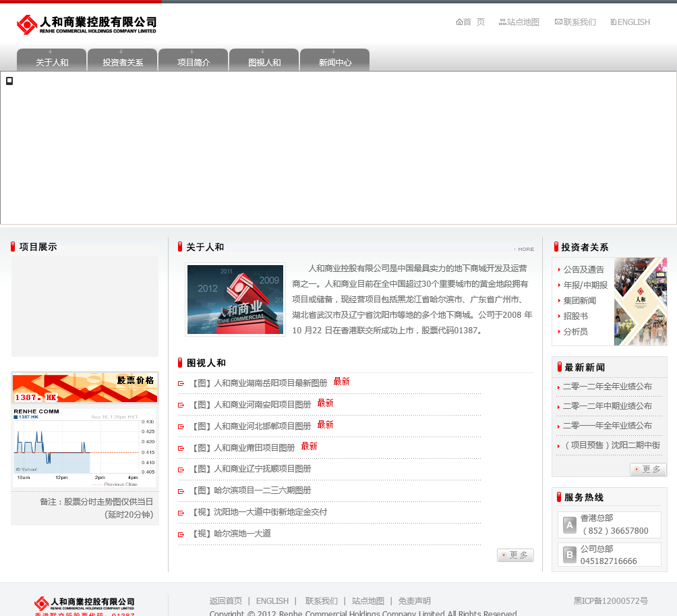Open the 人和商业 about thumbnail image
The image size is (677, 616).
tap(235, 300)
